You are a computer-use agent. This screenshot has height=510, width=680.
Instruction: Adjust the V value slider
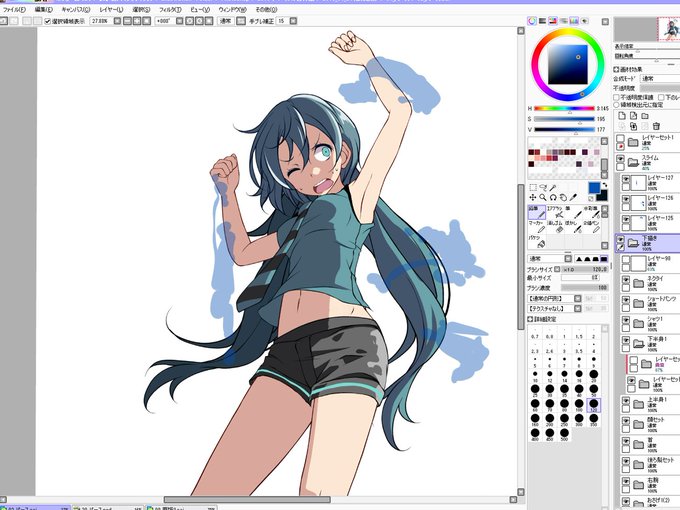click(x=564, y=129)
